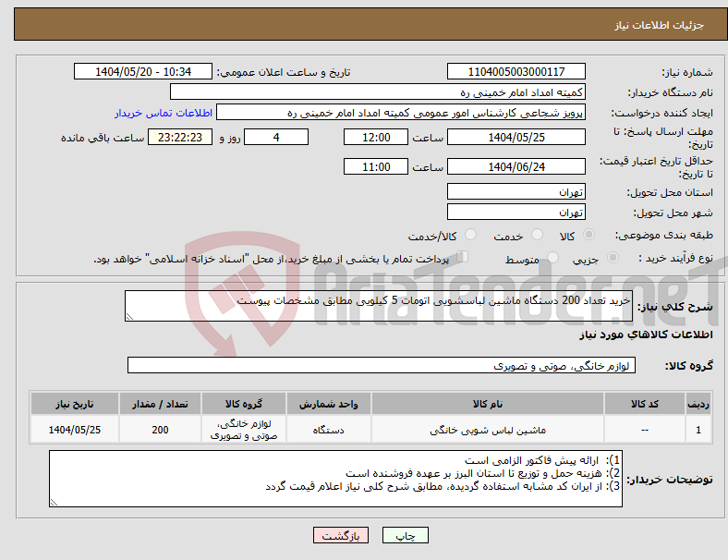This screenshot has width=728, height=560.
Task: Click the گروه کالا field لوازم خانگی
Action: click(x=382, y=365)
